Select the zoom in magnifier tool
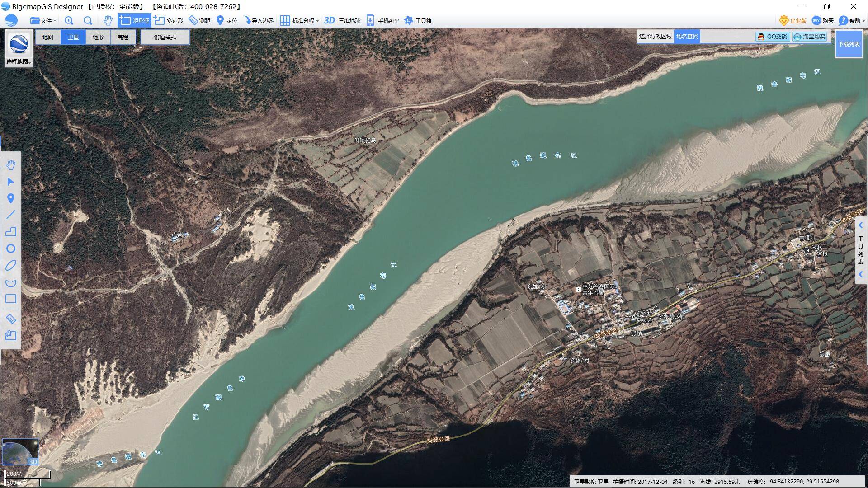 69,20
